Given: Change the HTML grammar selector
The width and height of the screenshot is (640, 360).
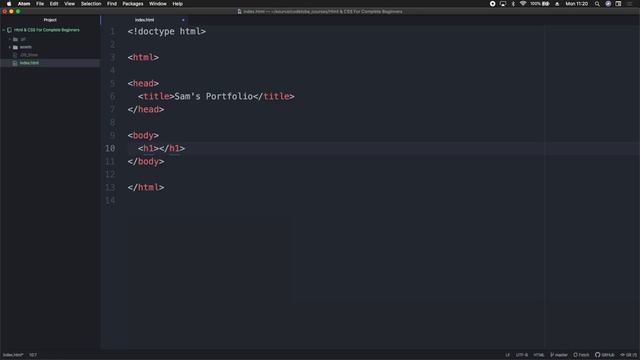Looking at the screenshot, I should [x=539, y=355].
